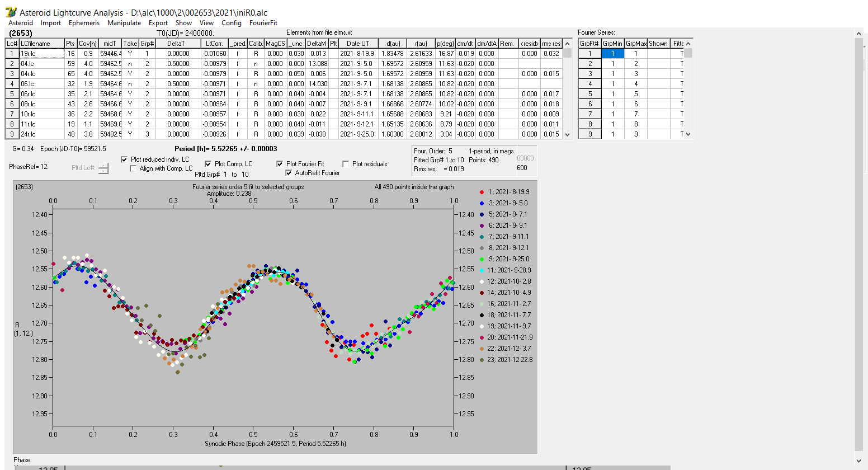This screenshot has width=868, height=470.
Task: Click midT cell of 19r.lc row
Action: coord(110,54)
